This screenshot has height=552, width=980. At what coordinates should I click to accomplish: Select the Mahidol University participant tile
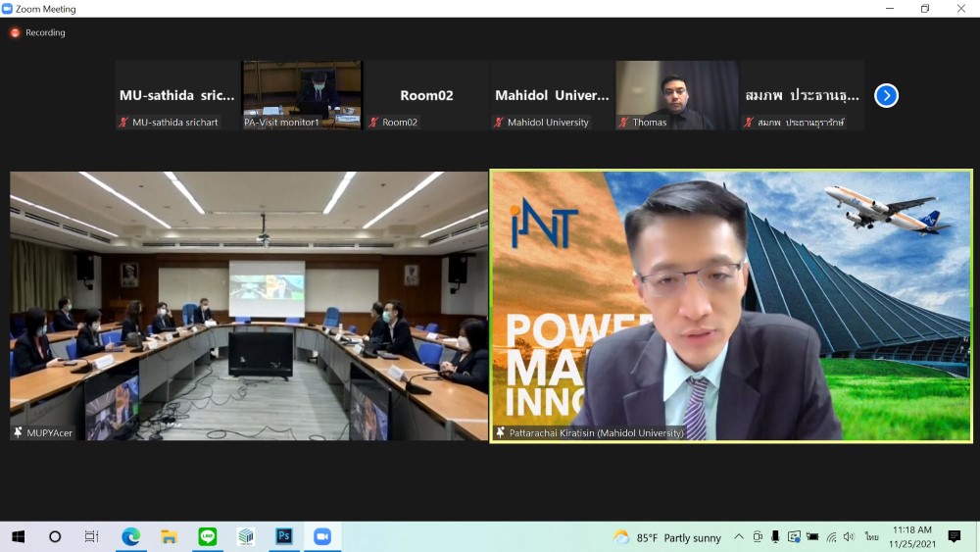click(552, 95)
